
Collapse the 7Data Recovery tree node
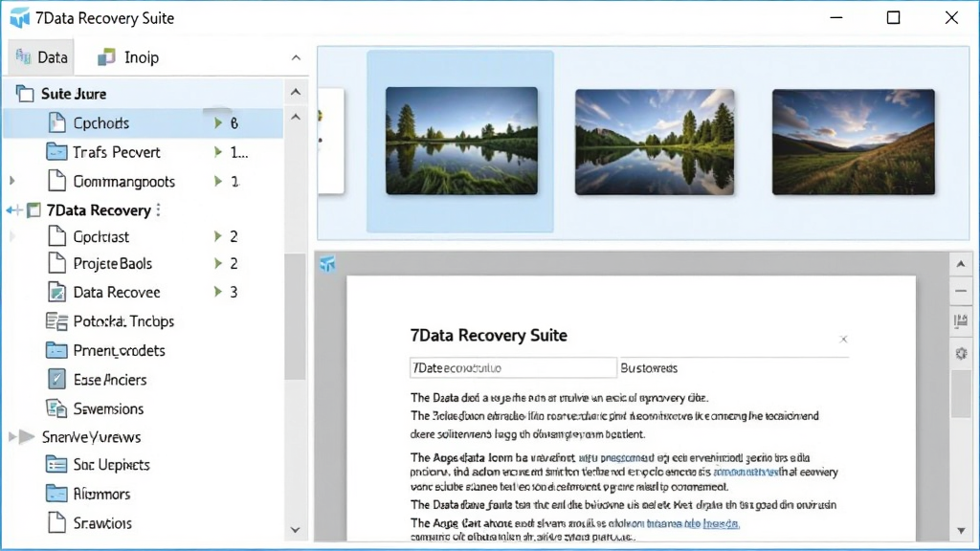point(13,210)
